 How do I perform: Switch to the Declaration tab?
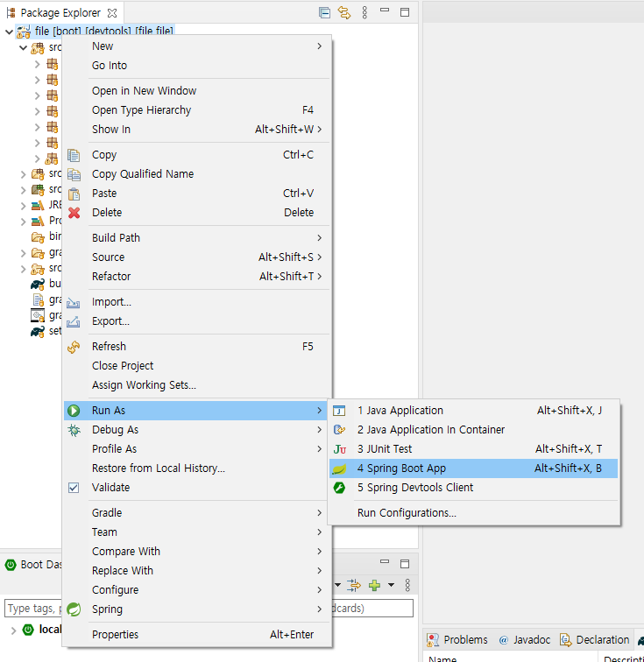pyautogui.click(x=595, y=640)
